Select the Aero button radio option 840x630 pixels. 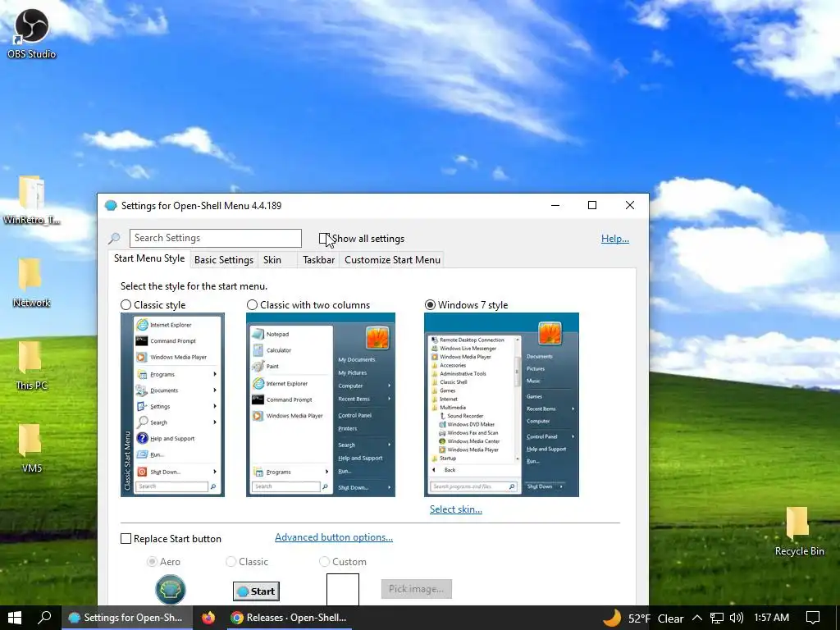point(152,561)
